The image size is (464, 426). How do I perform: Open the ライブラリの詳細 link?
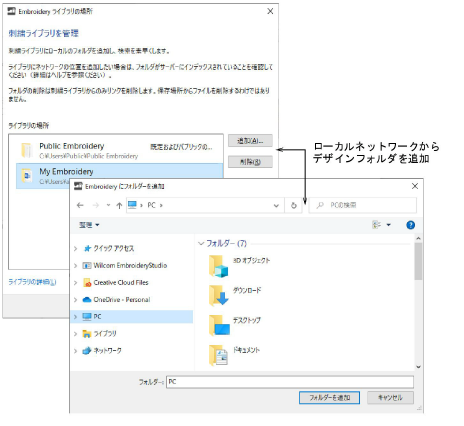(x=32, y=282)
